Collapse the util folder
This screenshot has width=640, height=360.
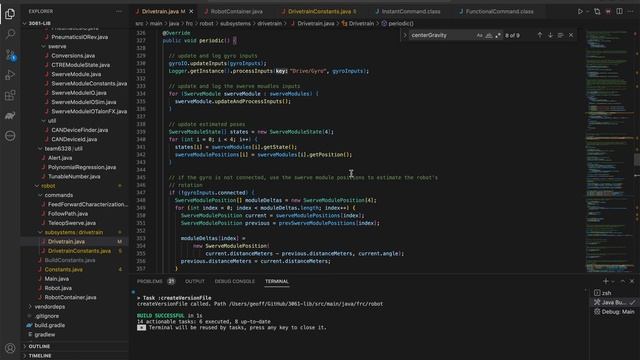tap(44, 121)
